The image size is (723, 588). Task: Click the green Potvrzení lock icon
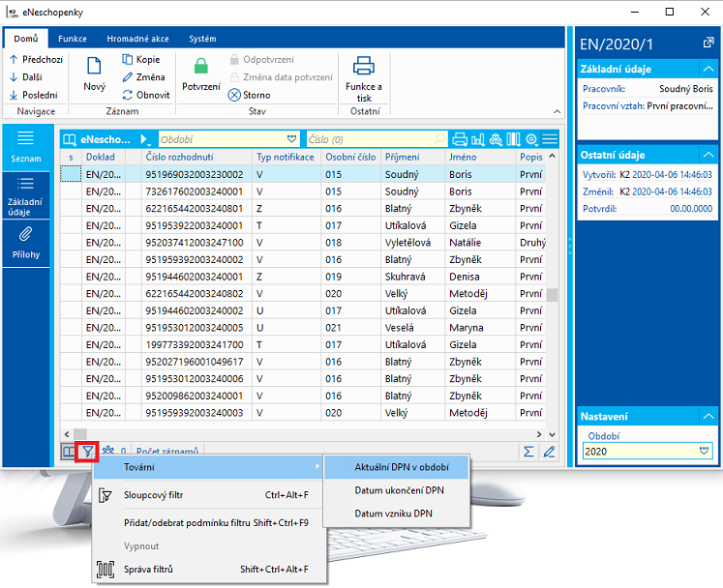201,67
